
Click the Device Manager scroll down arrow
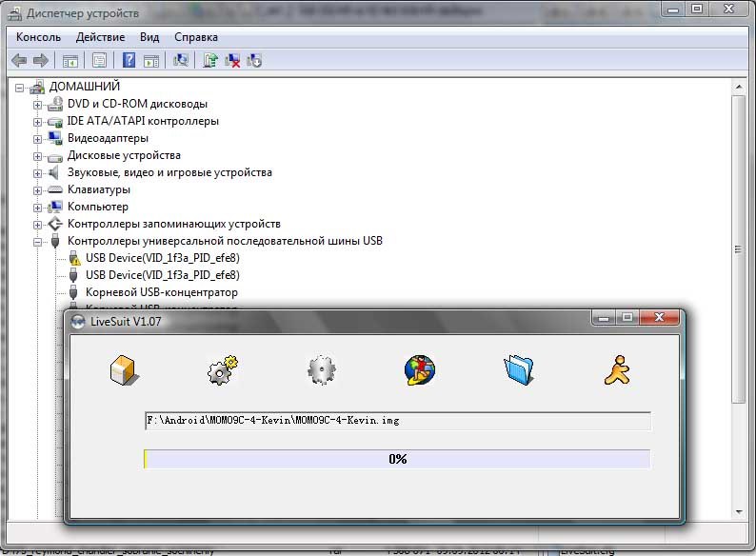coord(739,512)
